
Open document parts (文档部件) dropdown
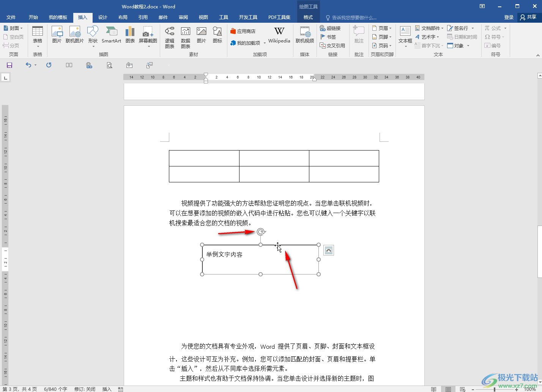point(429,28)
